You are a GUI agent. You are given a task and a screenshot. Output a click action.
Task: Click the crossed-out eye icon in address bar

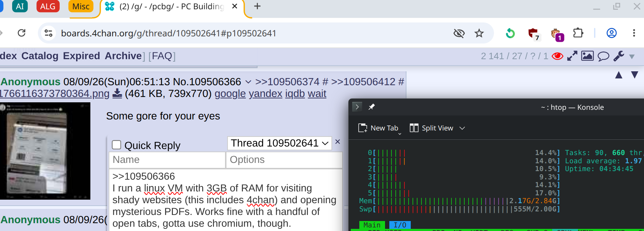tap(459, 34)
